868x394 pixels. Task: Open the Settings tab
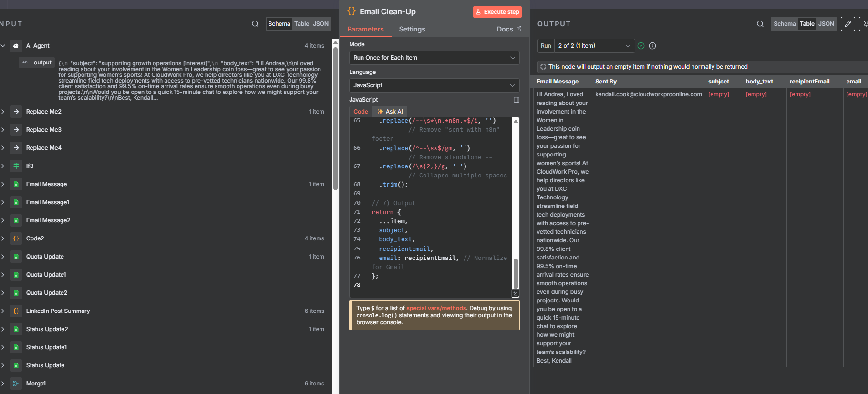click(412, 29)
